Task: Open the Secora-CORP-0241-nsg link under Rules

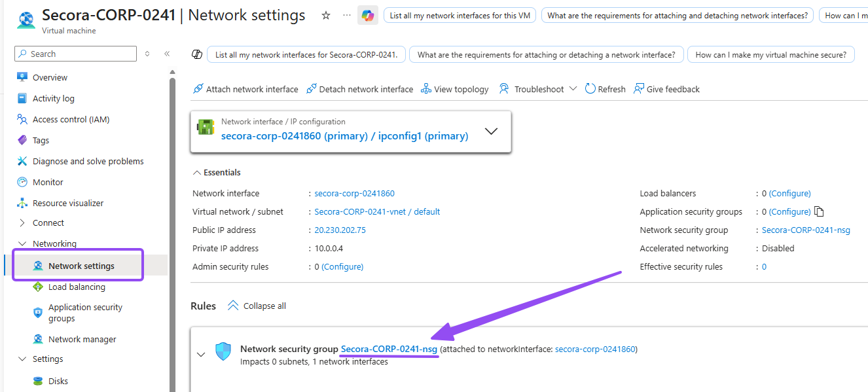Action: tap(389, 349)
